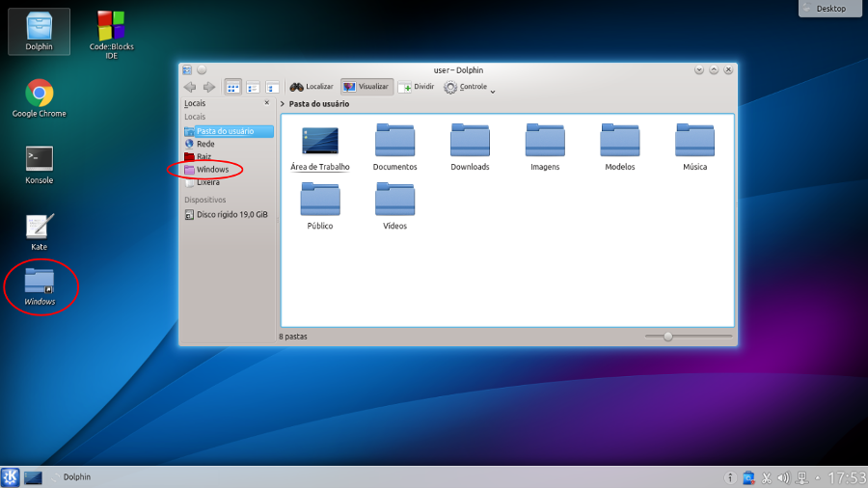Screen dimensions: 868x488
Task: Select Raiz in the Locais panel
Action: pyautogui.click(x=228, y=156)
